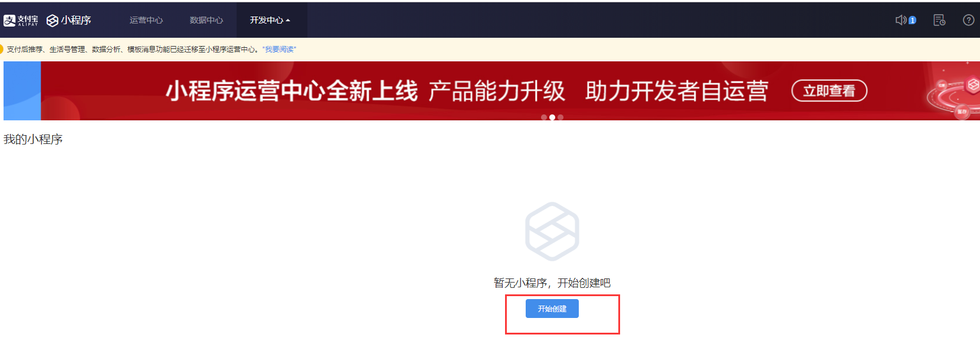Click the notification badge showing 1
Image resolution: width=980 pixels, height=351 pixels.
(912, 20)
